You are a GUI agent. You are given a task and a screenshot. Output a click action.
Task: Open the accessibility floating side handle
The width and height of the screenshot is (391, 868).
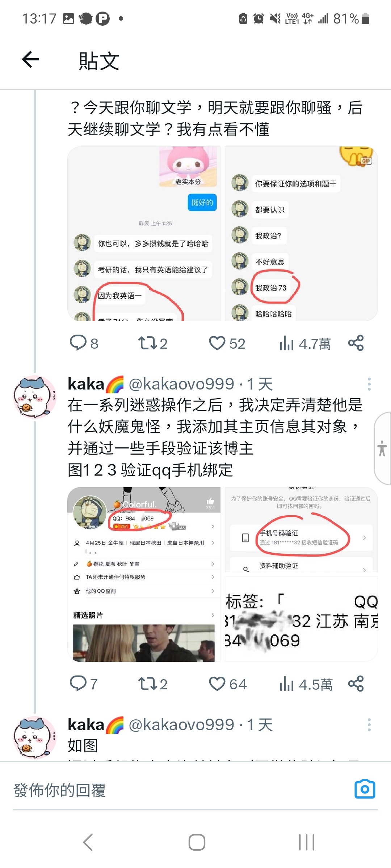[382, 448]
